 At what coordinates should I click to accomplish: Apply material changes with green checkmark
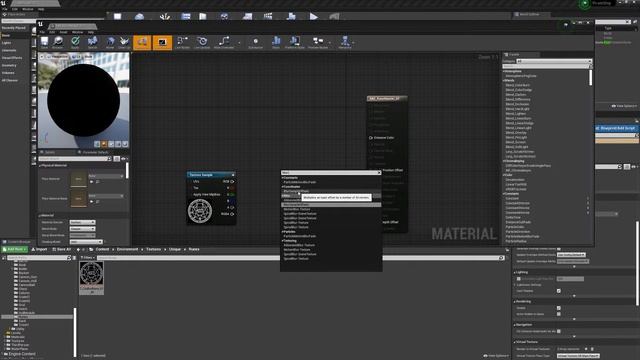tap(75, 42)
